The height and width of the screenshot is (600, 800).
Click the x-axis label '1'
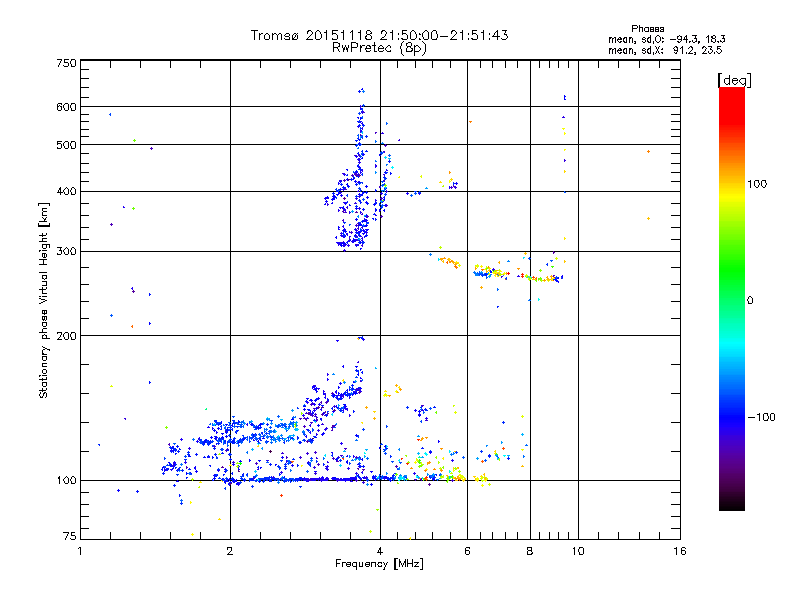(x=80, y=551)
